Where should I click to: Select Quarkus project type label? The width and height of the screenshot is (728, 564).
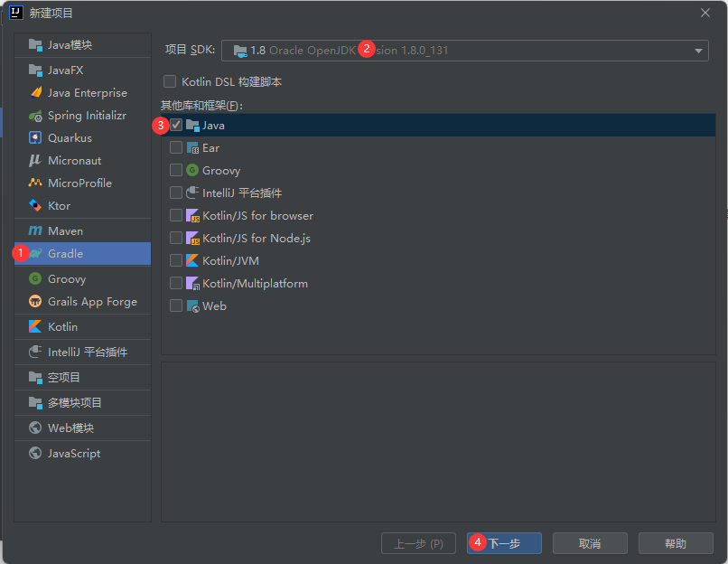point(70,138)
